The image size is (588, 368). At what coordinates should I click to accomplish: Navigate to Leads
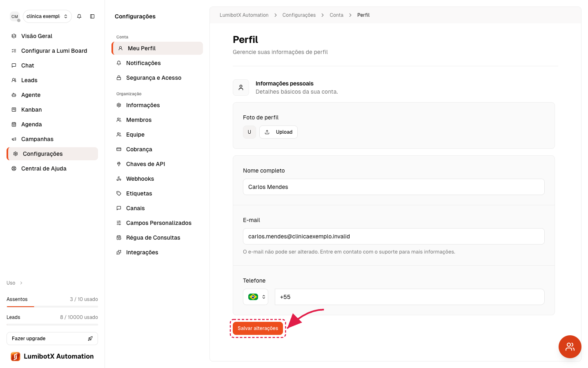pos(52,80)
